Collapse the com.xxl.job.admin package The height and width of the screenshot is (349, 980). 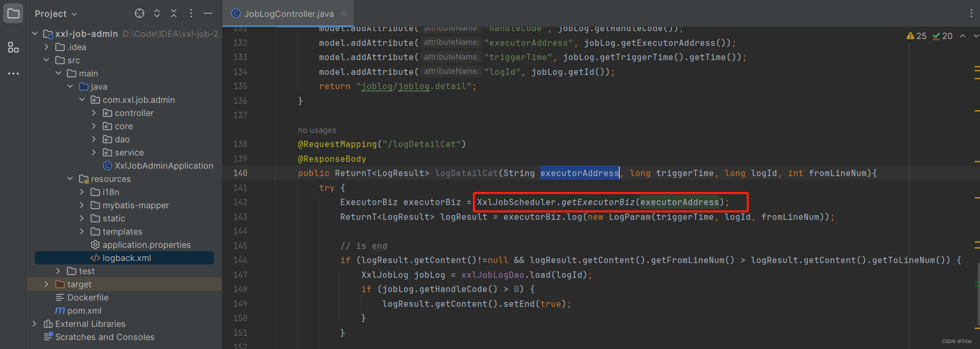tap(82, 100)
